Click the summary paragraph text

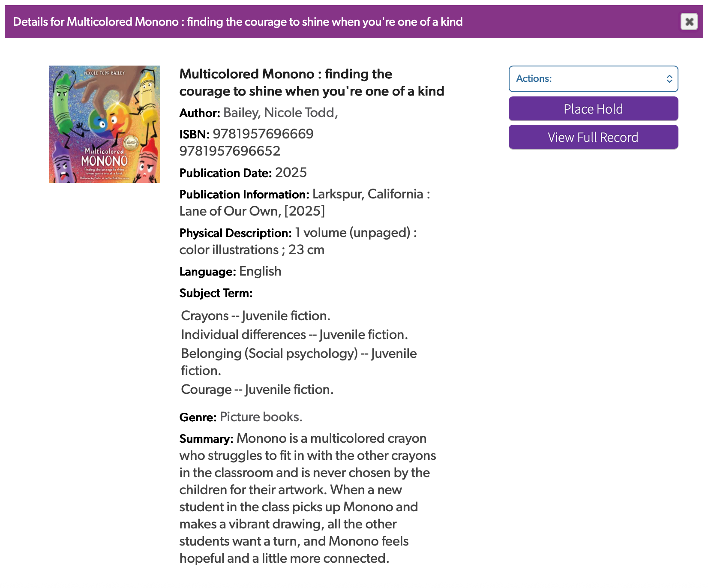(308, 498)
